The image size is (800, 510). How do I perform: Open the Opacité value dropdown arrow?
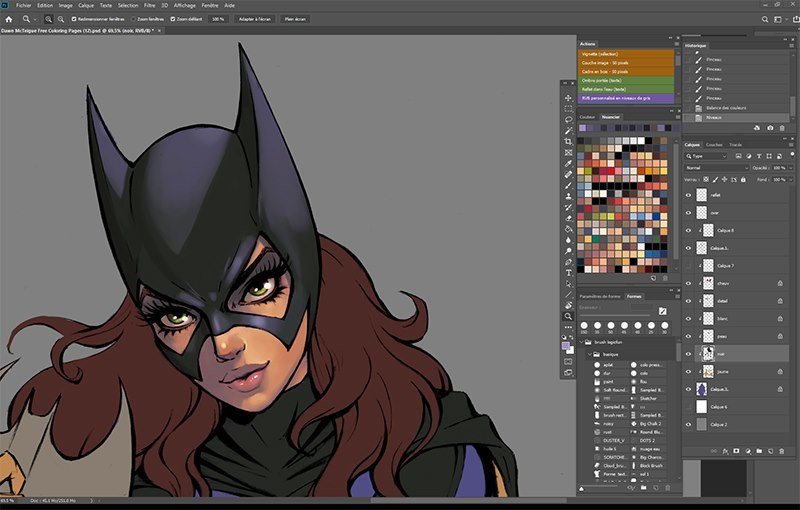pos(791,168)
